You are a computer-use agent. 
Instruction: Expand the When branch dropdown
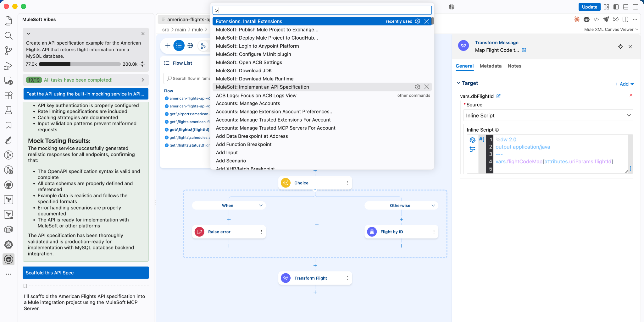coord(261,205)
